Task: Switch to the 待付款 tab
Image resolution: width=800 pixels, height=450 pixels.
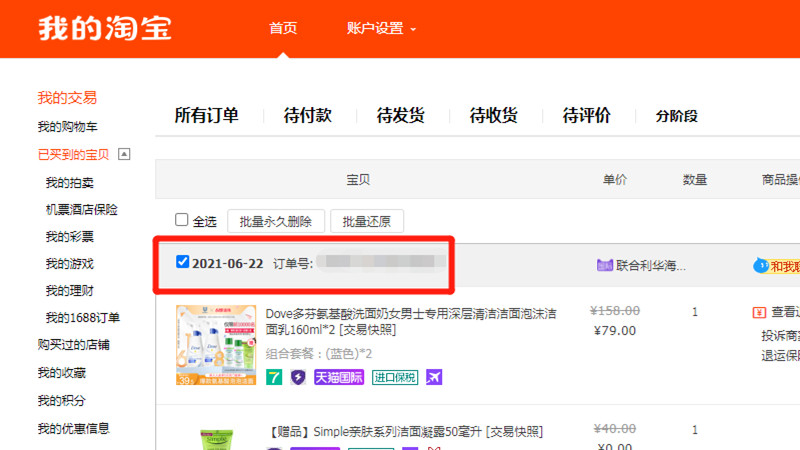Action: pos(308,115)
